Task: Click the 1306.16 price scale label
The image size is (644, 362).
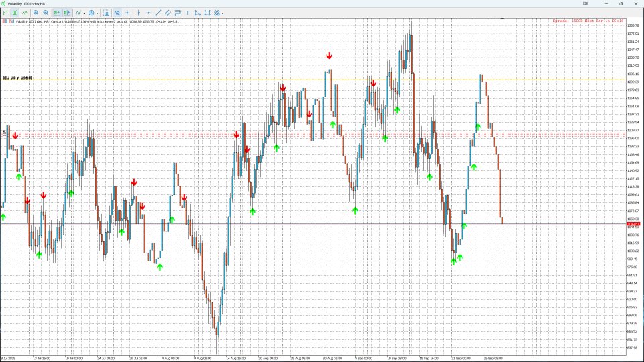Action: pos(633,74)
